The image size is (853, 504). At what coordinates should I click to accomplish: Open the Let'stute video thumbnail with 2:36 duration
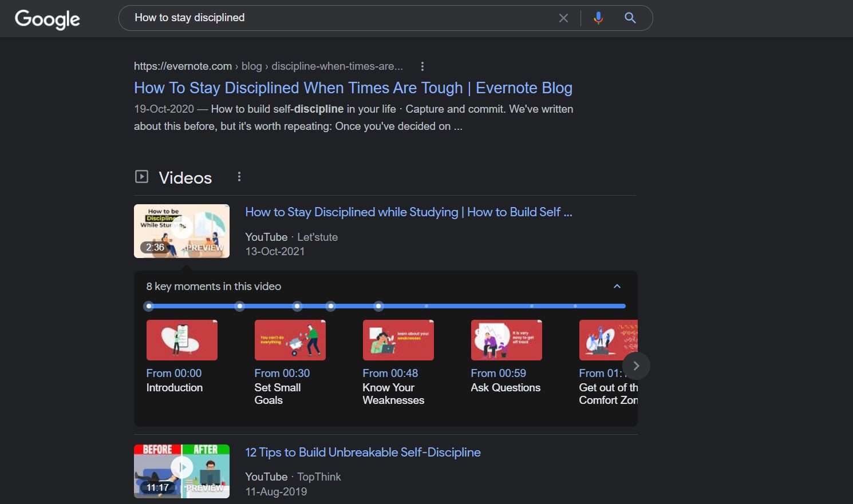pyautogui.click(x=181, y=231)
